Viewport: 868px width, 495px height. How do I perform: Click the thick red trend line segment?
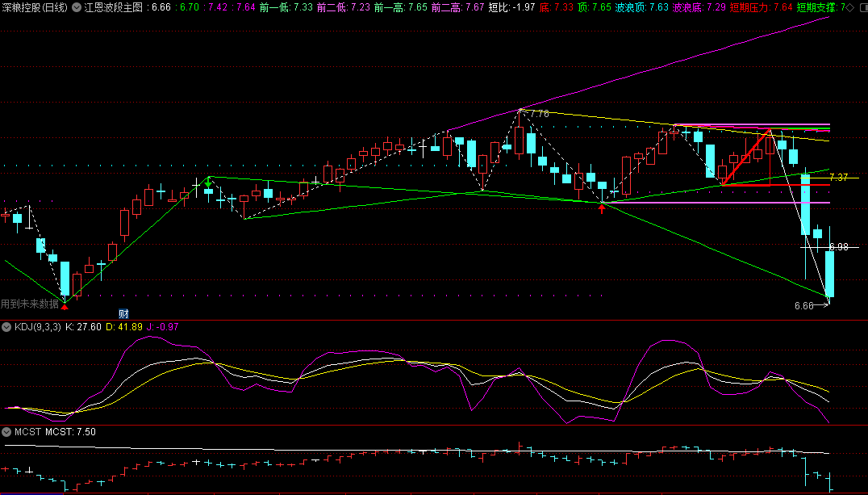pos(745,157)
